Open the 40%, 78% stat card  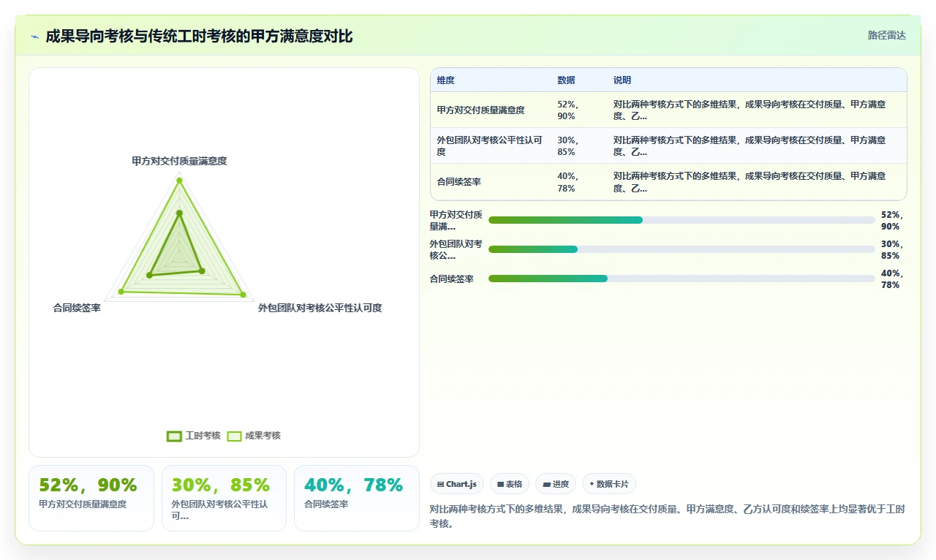[357, 498]
